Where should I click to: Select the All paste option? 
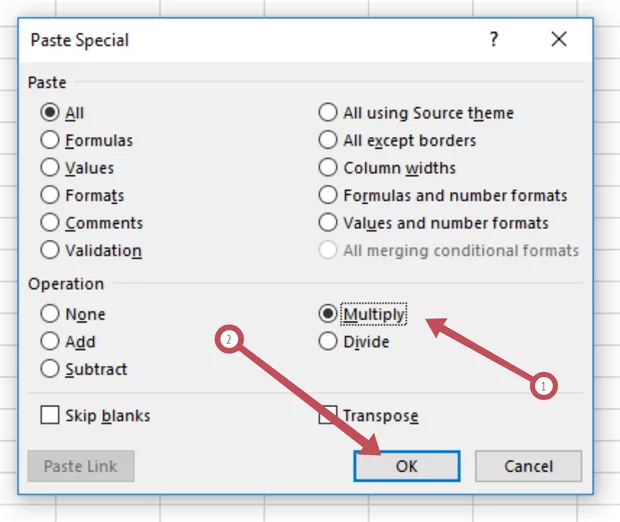click(x=50, y=113)
